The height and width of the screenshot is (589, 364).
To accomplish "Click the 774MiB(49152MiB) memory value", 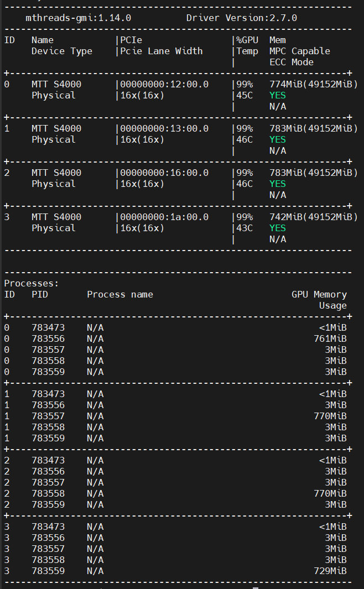I will coord(313,84).
